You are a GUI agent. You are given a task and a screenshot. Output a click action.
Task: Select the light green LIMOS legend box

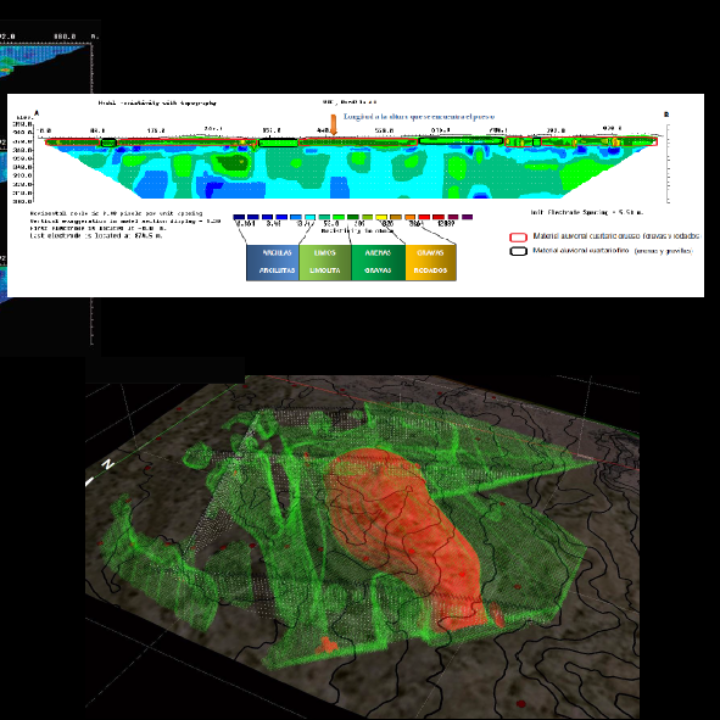[325, 262]
